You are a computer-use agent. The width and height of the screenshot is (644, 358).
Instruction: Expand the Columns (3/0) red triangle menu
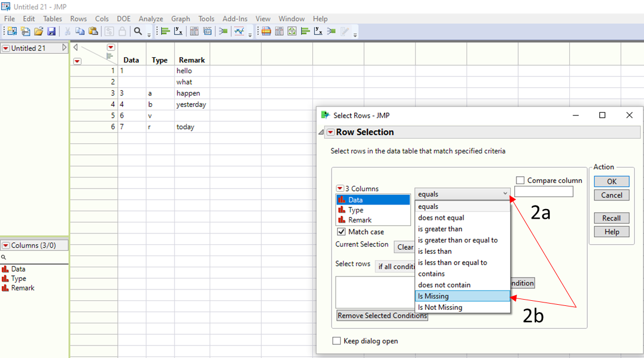pos(6,246)
